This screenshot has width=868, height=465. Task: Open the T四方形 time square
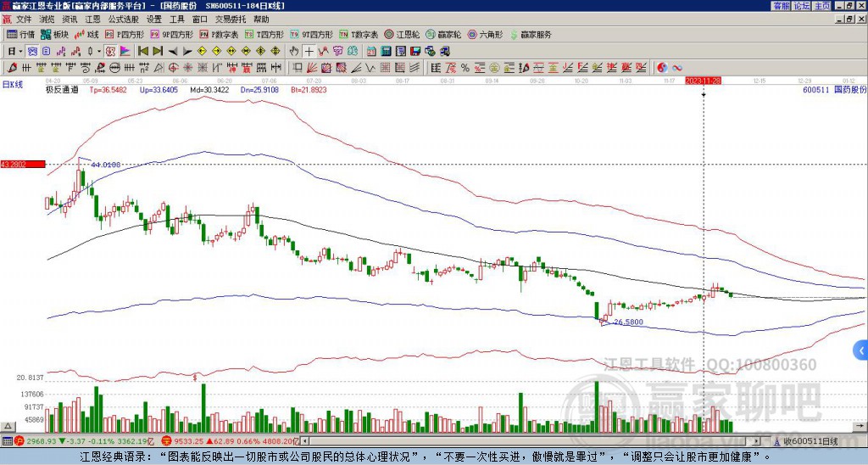click(x=264, y=34)
